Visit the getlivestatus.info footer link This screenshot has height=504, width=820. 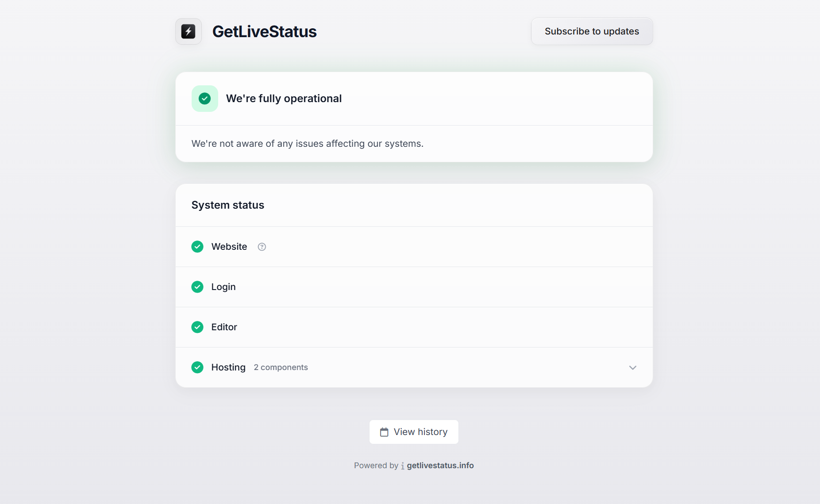[440, 466]
